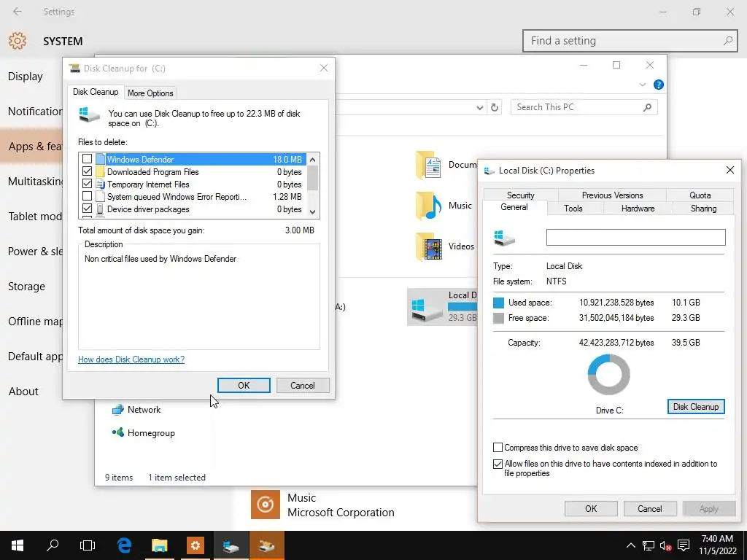Open the Action Center notification icon
The height and width of the screenshot is (560, 747).
684,545
